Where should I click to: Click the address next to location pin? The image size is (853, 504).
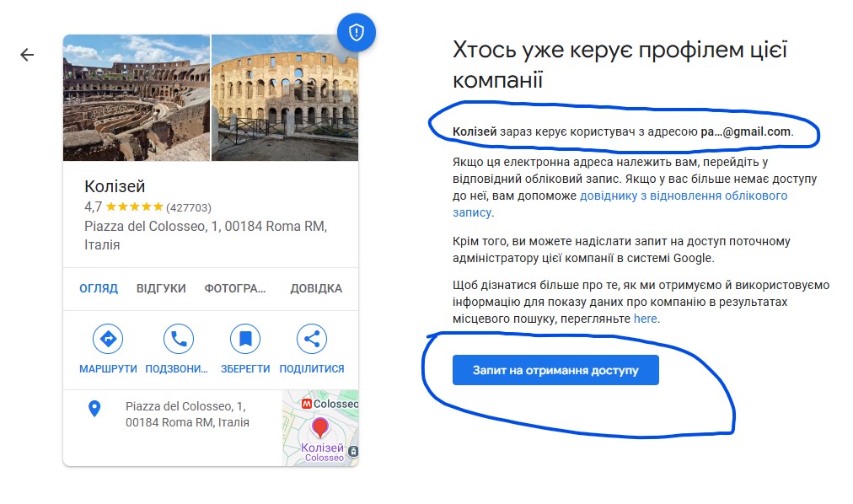pyautogui.click(x=187, y=415)
